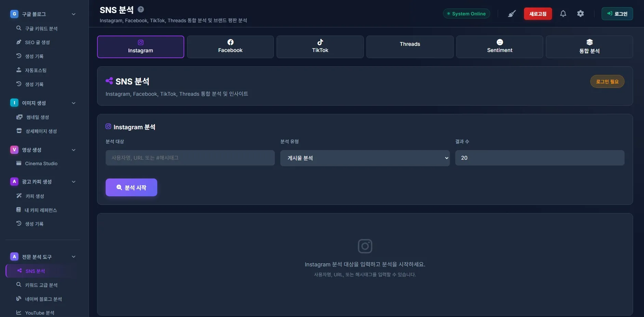Click the 결과 수 field showing 20
This screenshot has height=317, width=644.
pos(540,158)
